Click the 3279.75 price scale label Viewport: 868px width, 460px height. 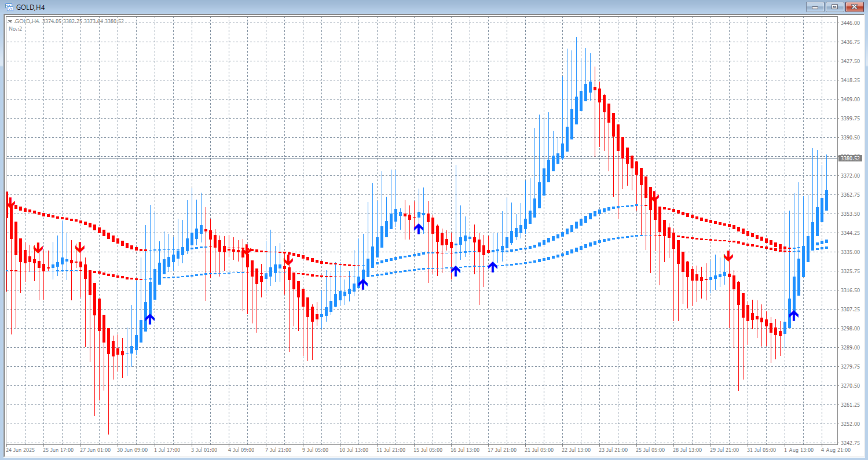pyautogui.click(x=849, y=367)
